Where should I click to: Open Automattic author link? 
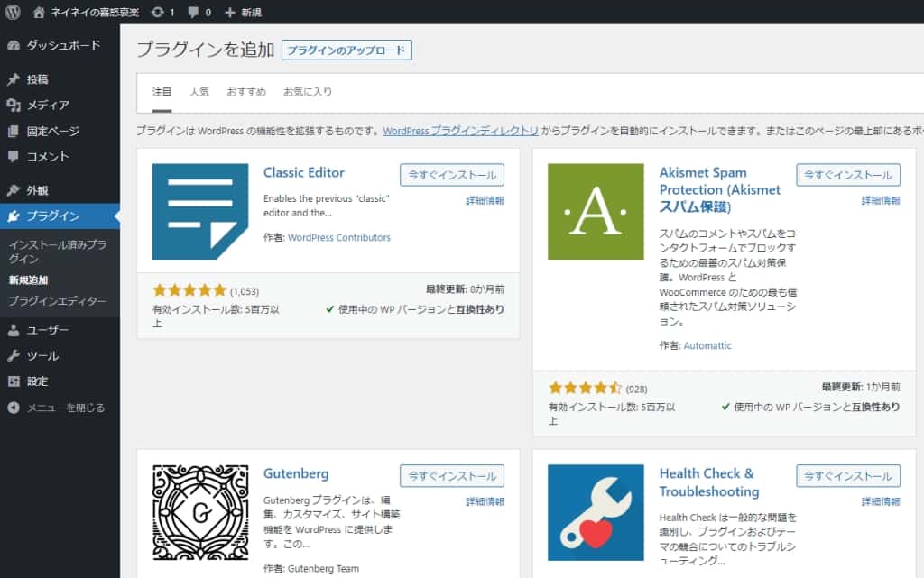[707, 345]
